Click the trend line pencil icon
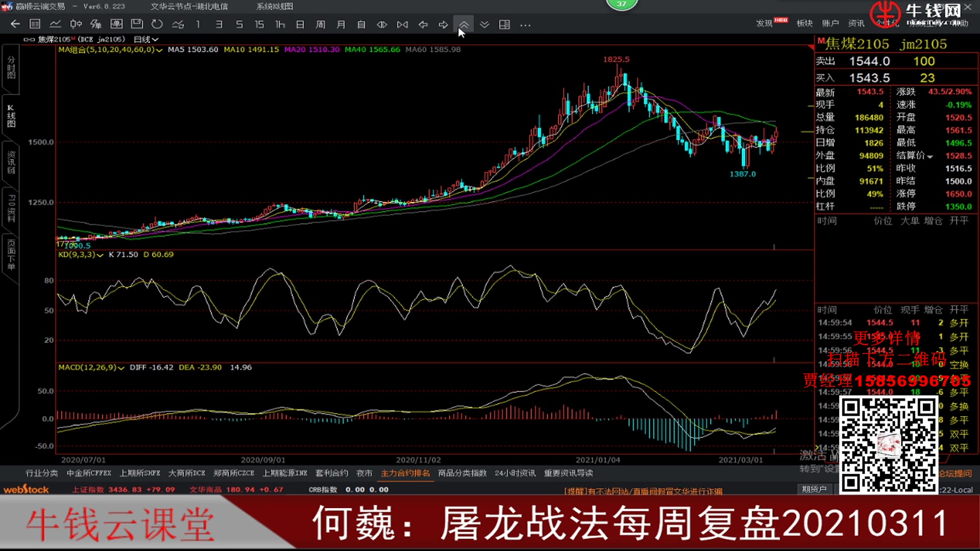This screenshot has height=551, width=980. (x=178, y=24)
